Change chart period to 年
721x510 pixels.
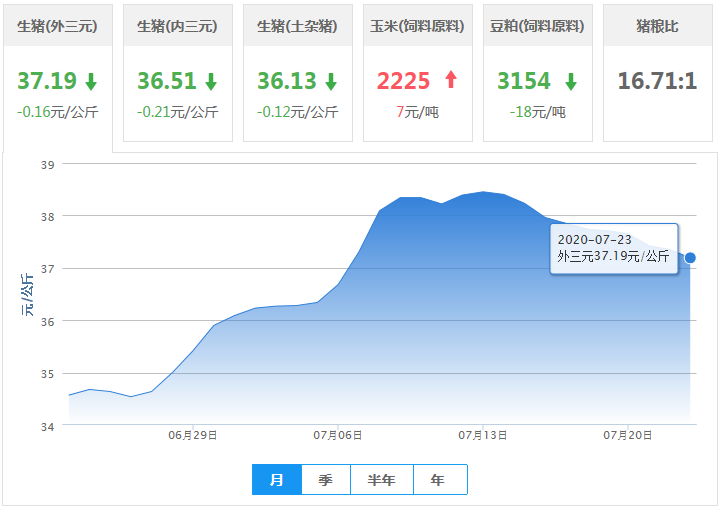pyautogui.click(x=439, y=480)
